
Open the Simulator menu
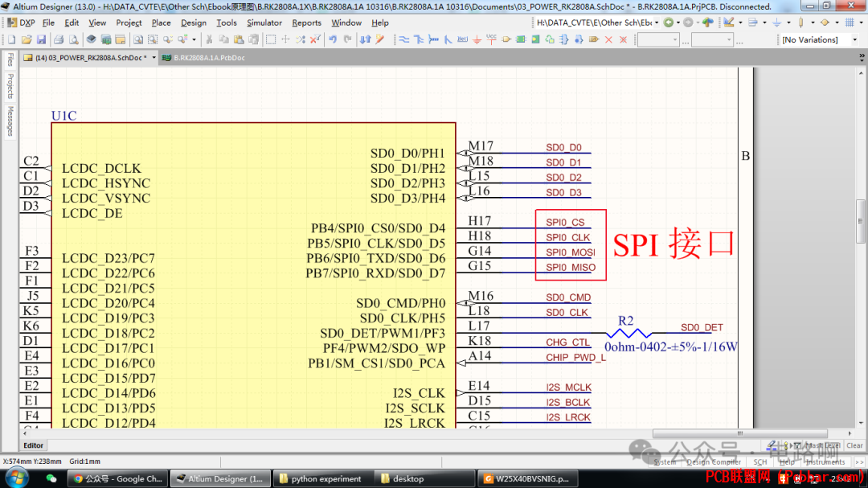pos(264,23)
